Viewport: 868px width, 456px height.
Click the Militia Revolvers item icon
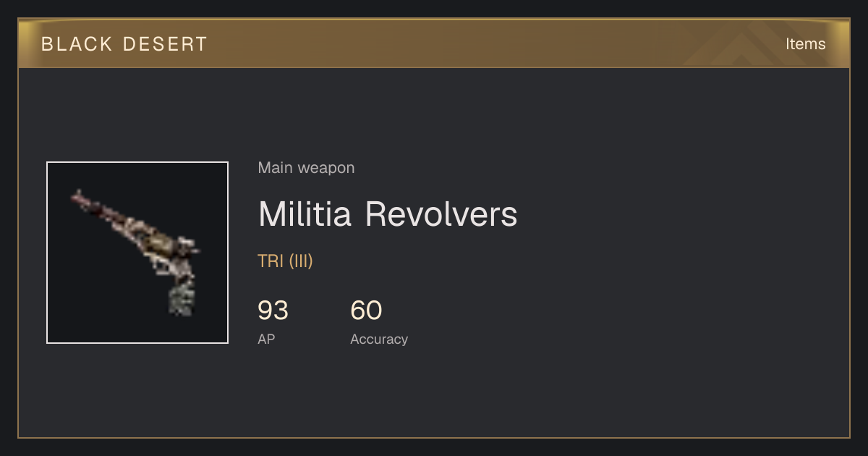pyautogui.click(x=137, y=253)
